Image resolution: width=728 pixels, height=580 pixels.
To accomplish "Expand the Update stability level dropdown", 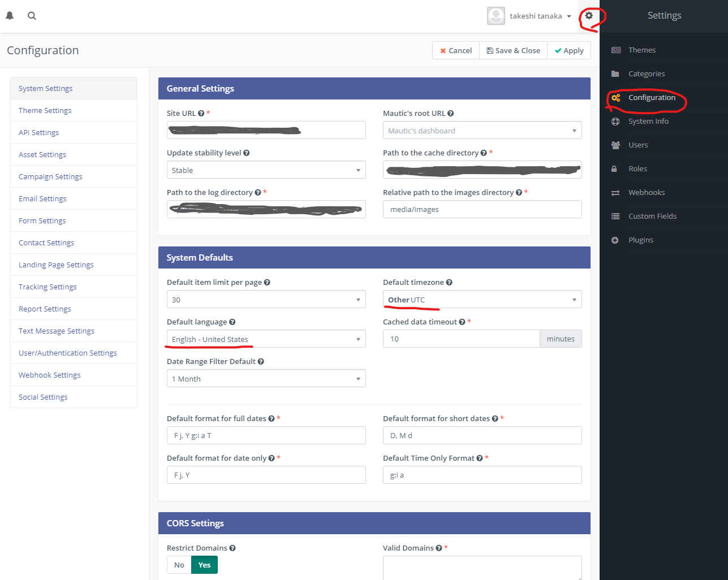I will pos(266,170).
